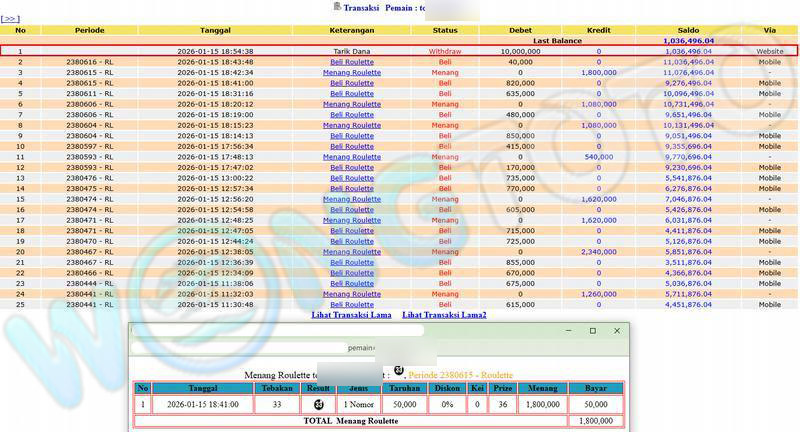Select the Tarik Dana withdraw row
The width and height of the screenshot is (800, 432).
[x=352, y=51]
